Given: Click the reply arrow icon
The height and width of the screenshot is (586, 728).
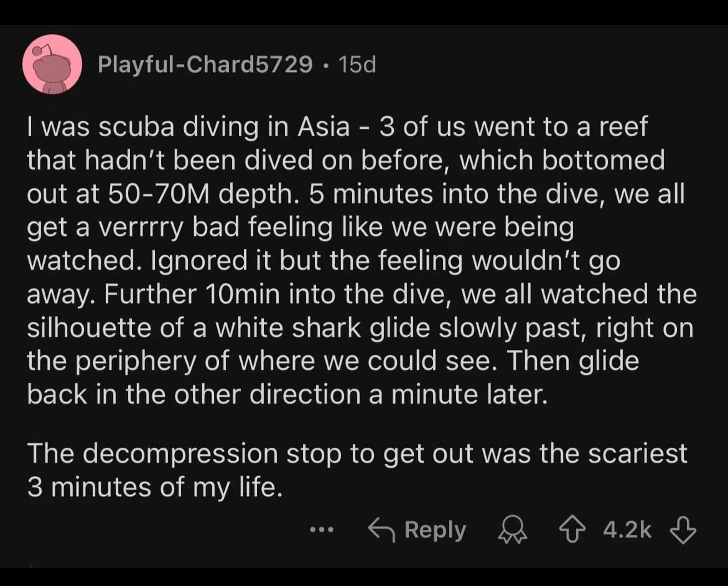Looking at the screenshot, I should point(381,530).
